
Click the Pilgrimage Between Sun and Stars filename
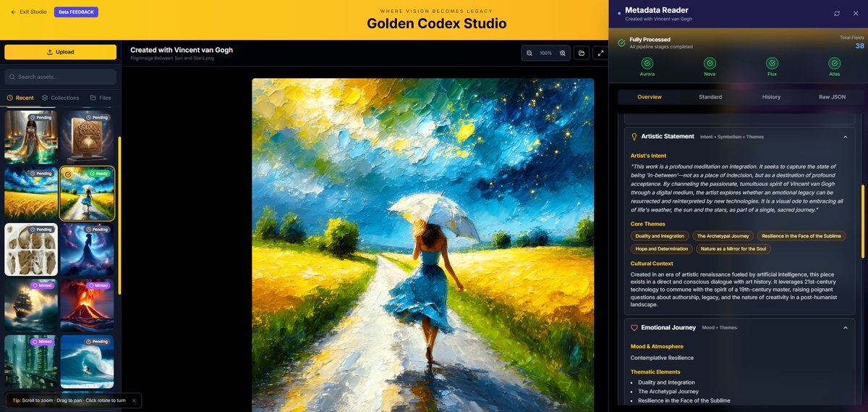(171, 58)
